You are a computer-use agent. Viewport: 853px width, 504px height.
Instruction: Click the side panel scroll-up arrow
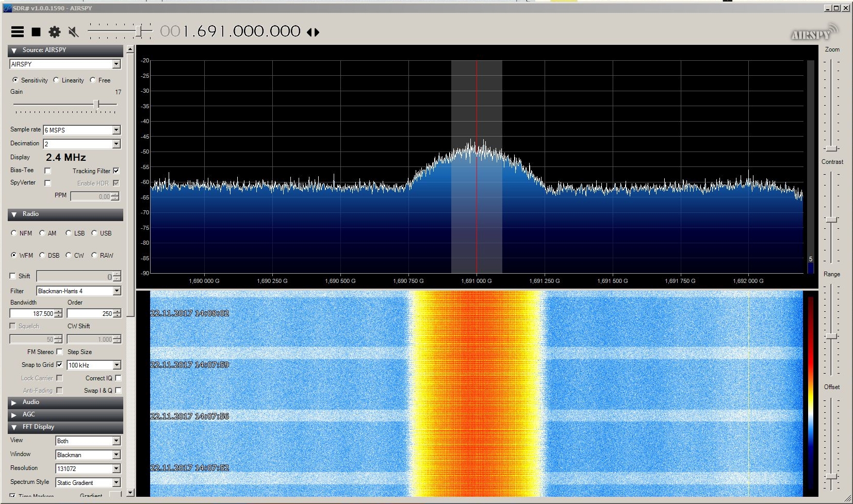pos(130,49)
